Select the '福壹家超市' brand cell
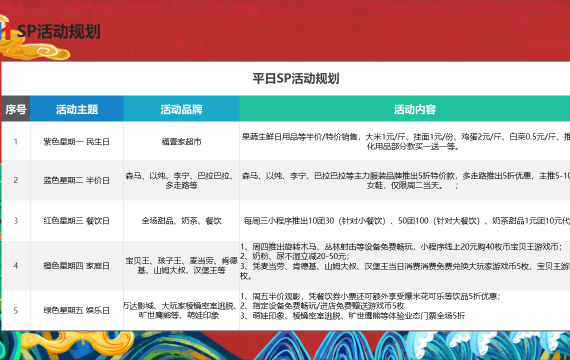Screen dimensions: 570x360 (181, 141)
